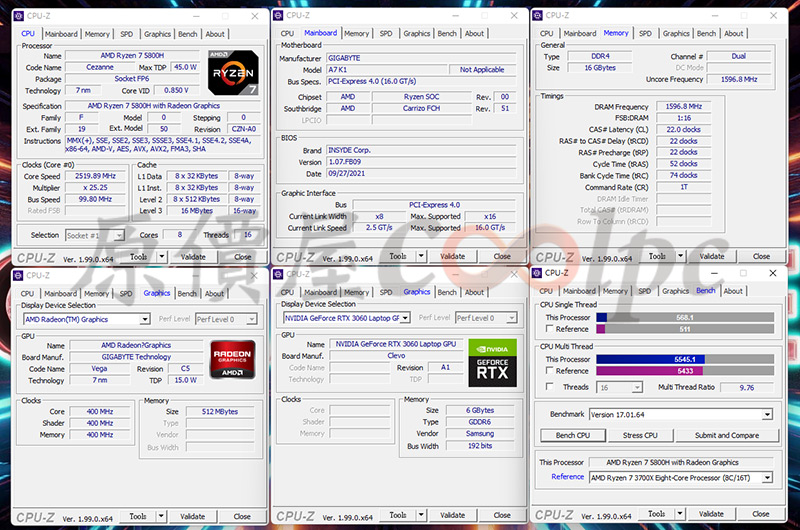Click Tools button in Memory window
Image resolution: width=800 pixels, height=530 pixels.
657,256
